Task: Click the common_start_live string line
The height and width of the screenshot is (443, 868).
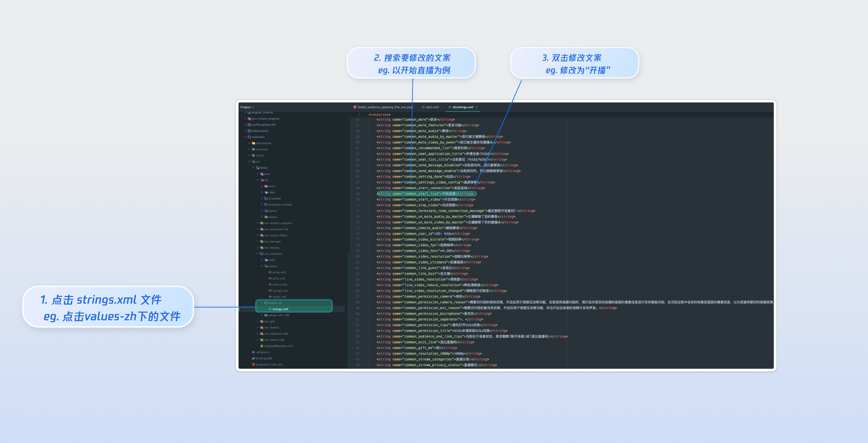Action: coord(426,194)
